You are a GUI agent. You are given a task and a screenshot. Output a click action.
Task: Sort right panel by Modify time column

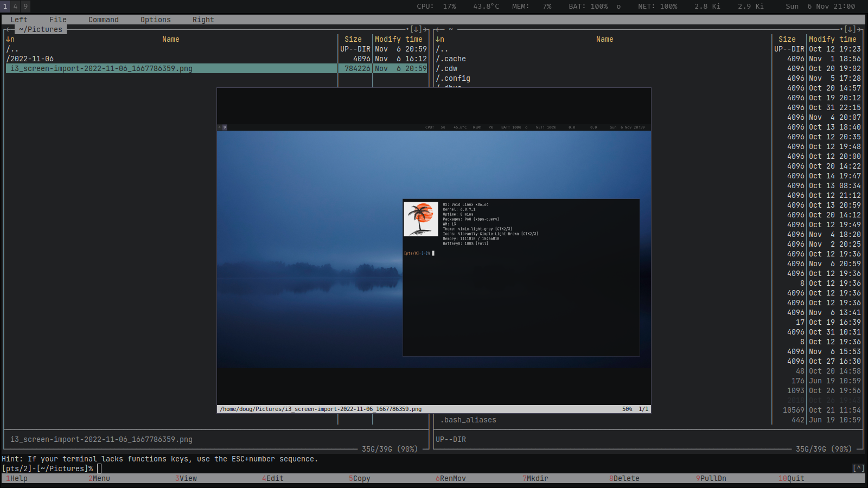pyautogui.click(x=832, y=39)
